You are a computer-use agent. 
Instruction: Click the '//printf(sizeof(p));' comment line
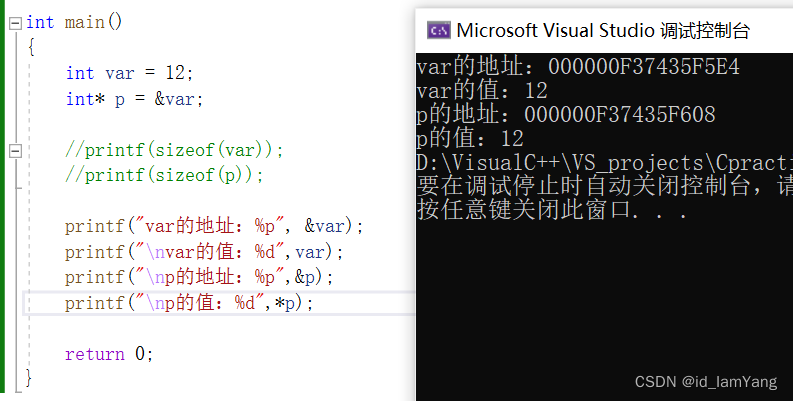coord(164,175)
